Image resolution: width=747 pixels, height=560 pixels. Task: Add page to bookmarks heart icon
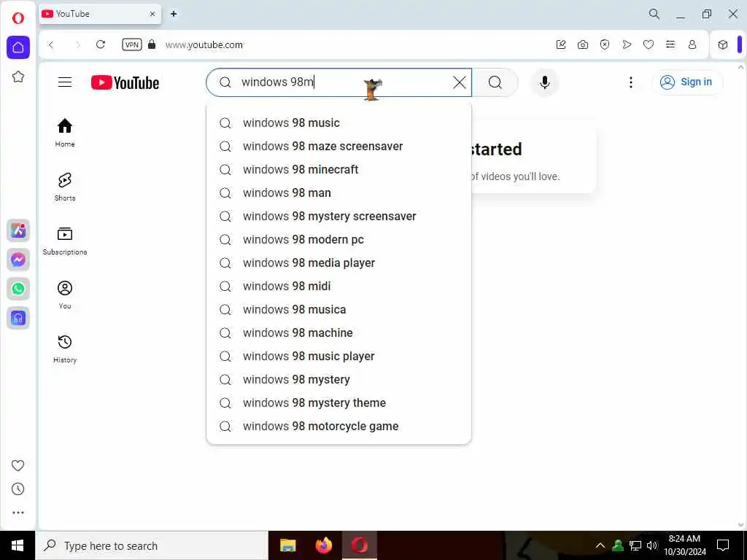[x=649, y=44]
